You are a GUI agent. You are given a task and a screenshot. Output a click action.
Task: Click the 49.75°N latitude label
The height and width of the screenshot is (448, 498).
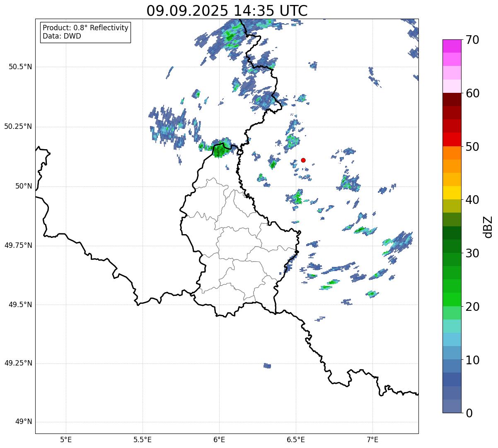click(x=18, y=245)
